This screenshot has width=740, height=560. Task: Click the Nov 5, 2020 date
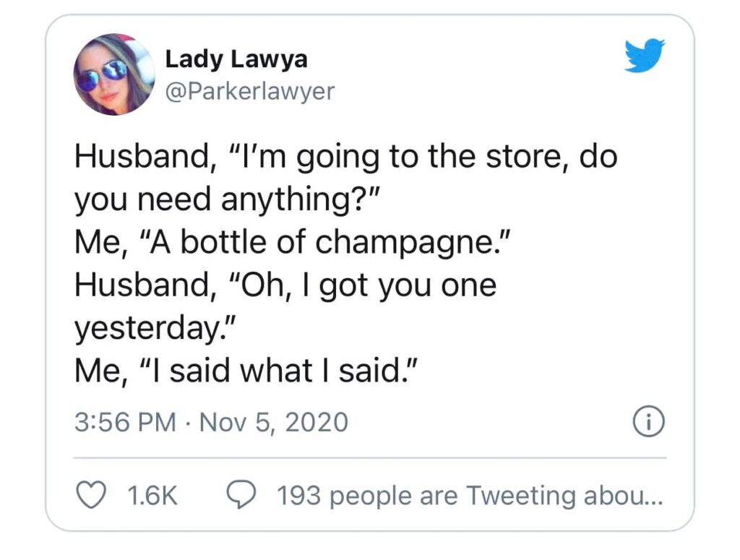point(275,421)
